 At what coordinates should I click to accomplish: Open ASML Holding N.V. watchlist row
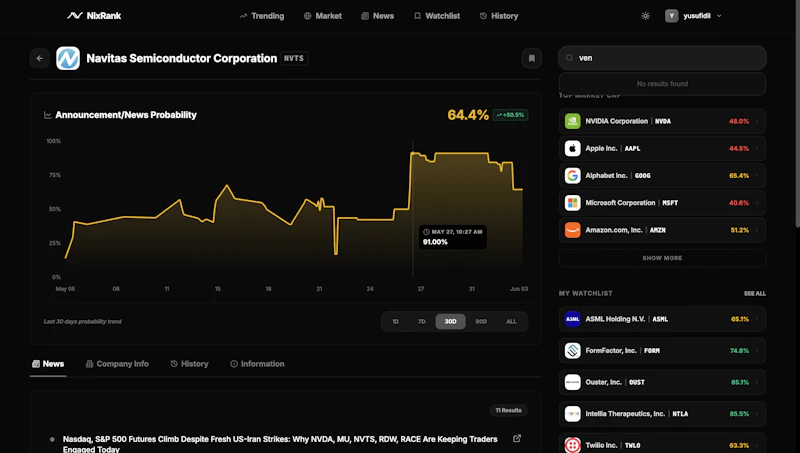click(662, 319)
